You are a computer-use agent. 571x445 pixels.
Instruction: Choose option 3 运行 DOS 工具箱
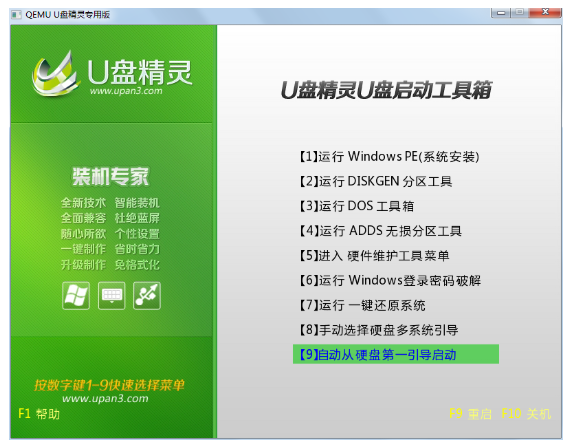point(356,206)
